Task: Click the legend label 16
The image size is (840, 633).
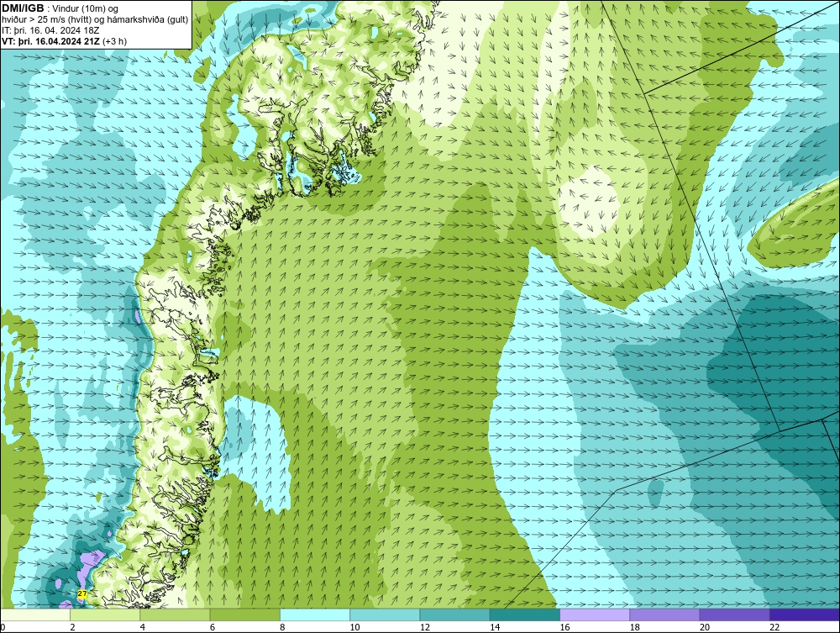Action: pyautogui.click(x=564, y=627)
